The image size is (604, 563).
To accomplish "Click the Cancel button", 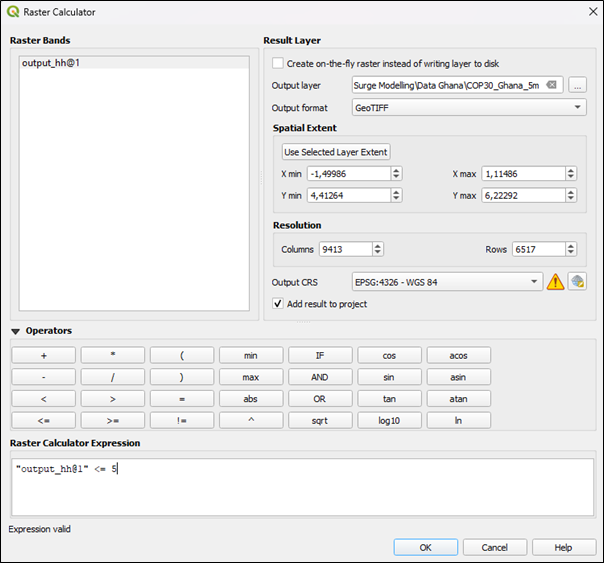I will [495, 547].
